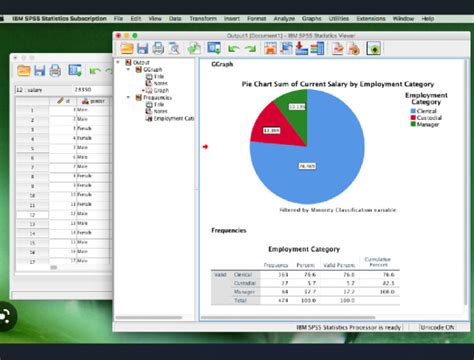Undo with the left green arrow in Viewer
Screen dimensions: 474x360
(x=233, y=49)
